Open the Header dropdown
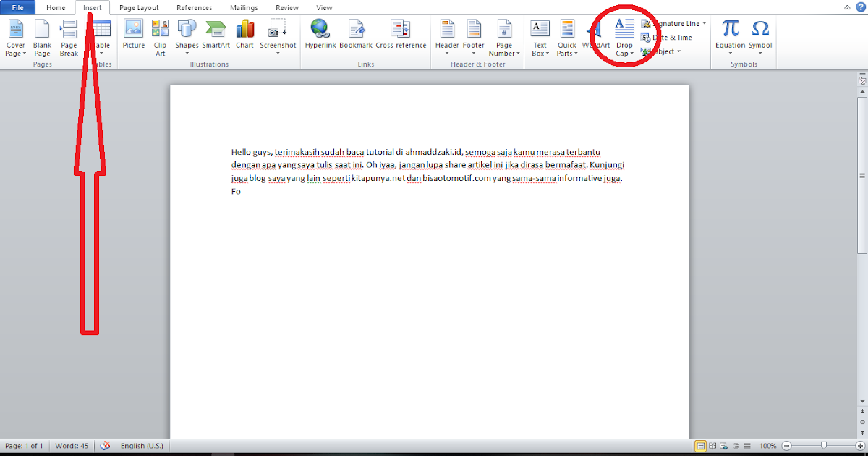Screen dimensions: 868x456 tap(447, 38)
